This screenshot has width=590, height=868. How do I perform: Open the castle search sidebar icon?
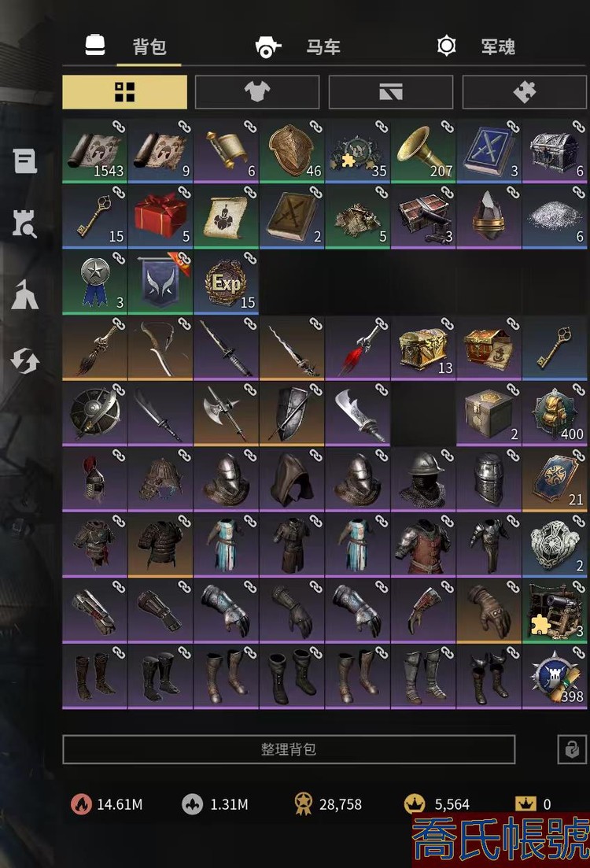tap(25, 224)
